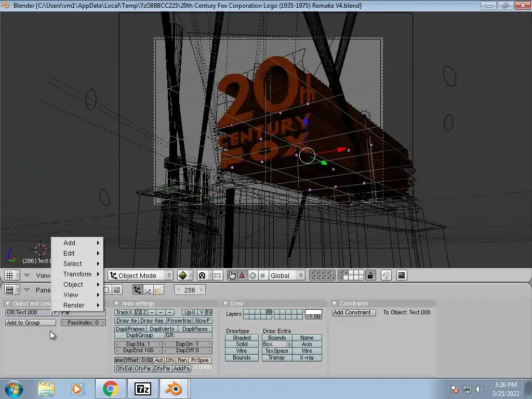Click the OB:Text.008 name field
The width and height of the screenshot is (532, 399).
[x=28, y=312]
